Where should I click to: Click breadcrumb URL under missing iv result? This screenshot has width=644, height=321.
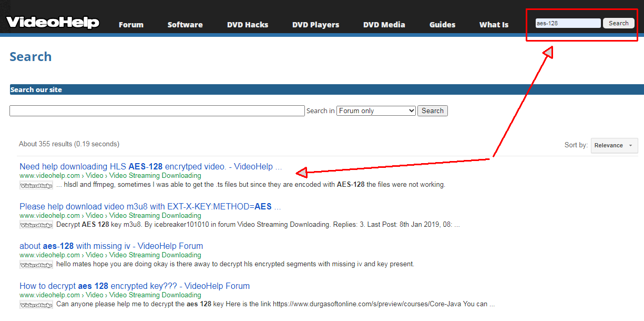(x=110, y=255)
